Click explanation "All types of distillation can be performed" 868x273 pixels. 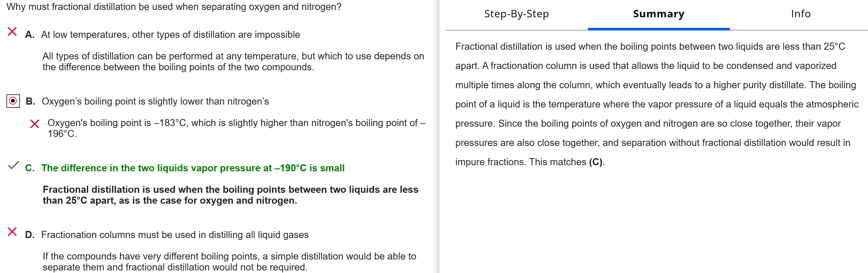233,62
